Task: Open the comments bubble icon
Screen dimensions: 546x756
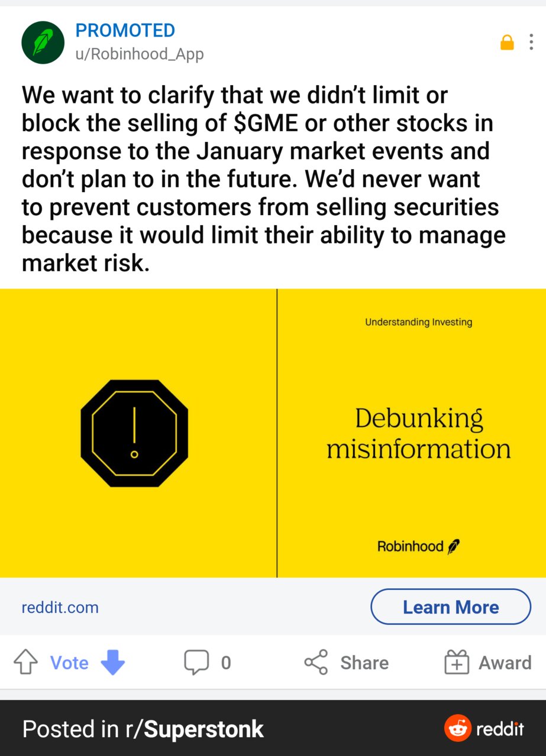Action: tap(196, 663)
